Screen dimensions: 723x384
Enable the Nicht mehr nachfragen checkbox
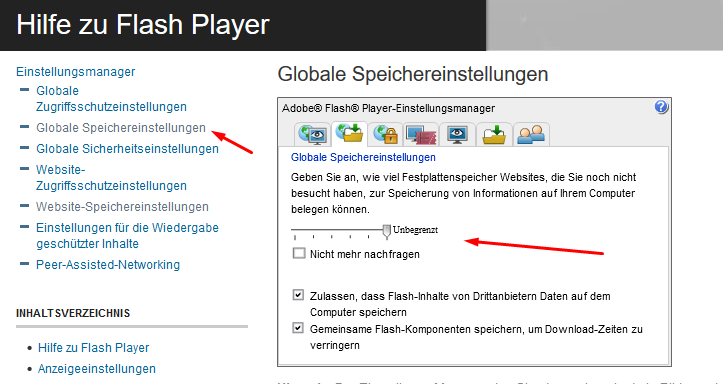[299, 253]
